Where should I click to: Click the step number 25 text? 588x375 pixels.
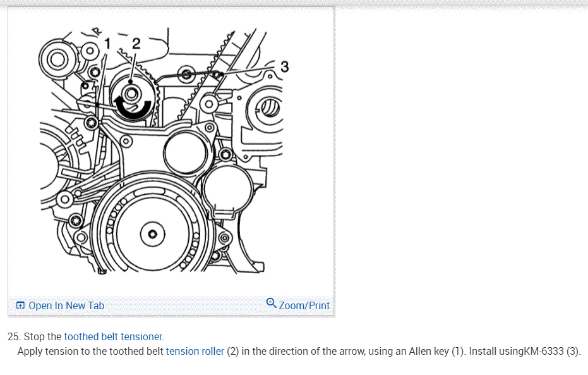click(x=14, y=336)
